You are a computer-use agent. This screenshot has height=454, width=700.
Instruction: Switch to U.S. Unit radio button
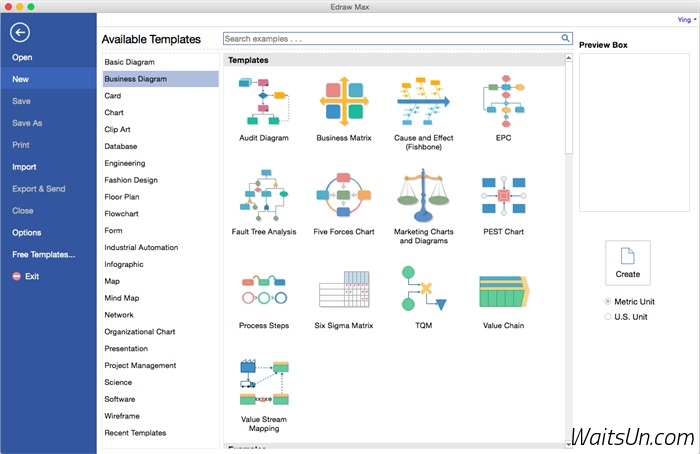608,316
